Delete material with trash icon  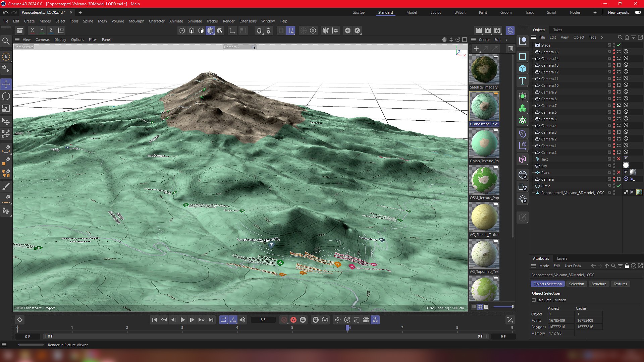(x=511, y=49)
